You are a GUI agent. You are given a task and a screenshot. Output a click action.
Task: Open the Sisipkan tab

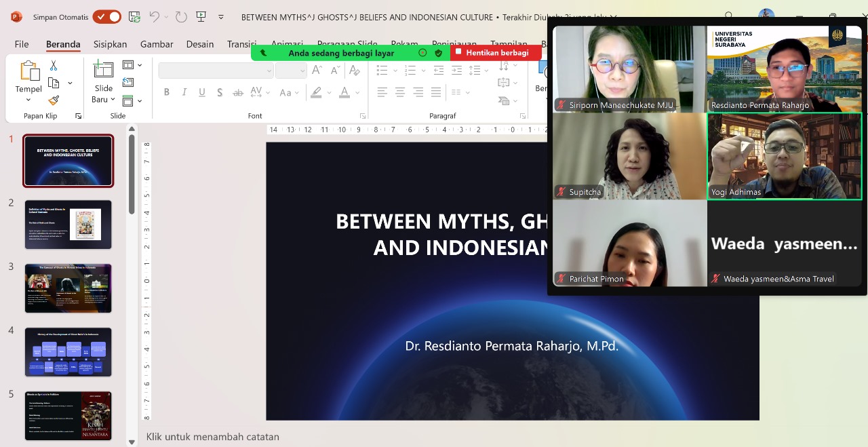point(110,44)
